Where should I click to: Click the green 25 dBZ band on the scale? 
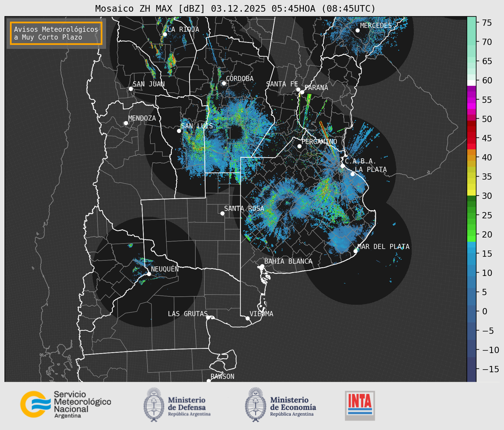[x=471, y=215]
